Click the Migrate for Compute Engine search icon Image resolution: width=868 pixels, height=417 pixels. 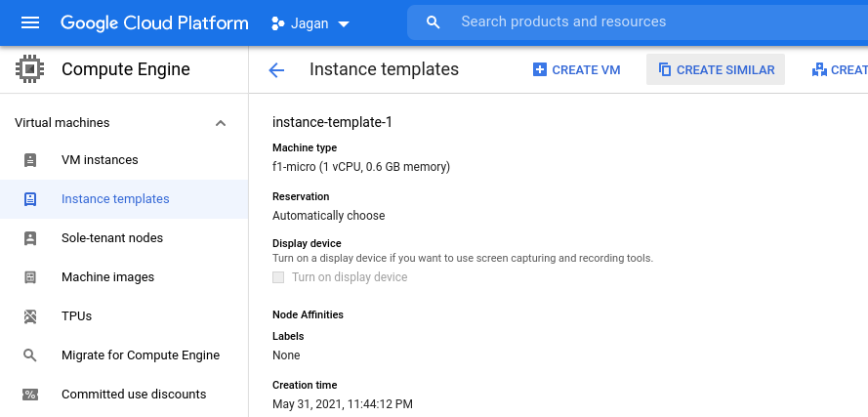click(30, 355)
